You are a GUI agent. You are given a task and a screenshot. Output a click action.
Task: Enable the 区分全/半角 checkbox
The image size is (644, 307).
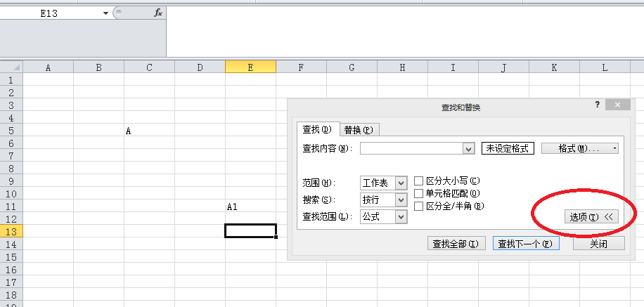[418, 206]
